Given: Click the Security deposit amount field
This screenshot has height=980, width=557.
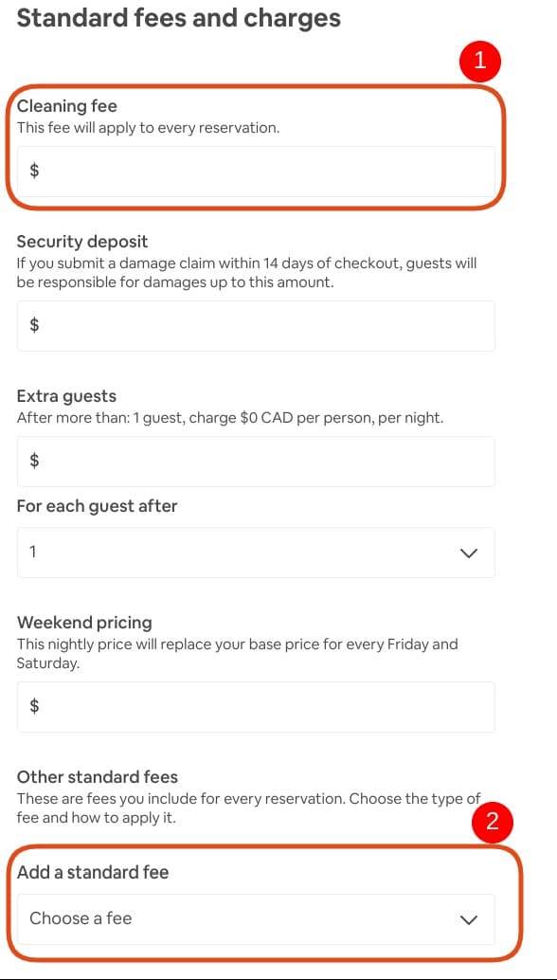Looking at the screenshot, I should [x=256, y=326].
